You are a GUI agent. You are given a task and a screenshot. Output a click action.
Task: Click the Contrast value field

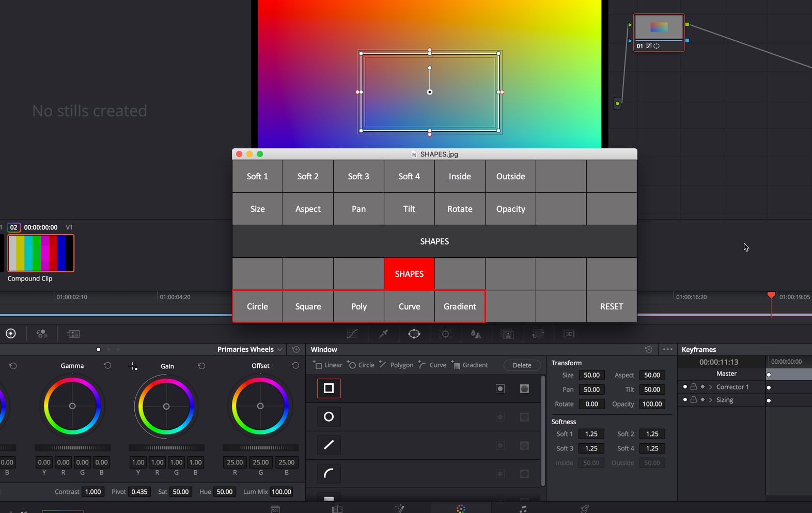tap(93, 492)
